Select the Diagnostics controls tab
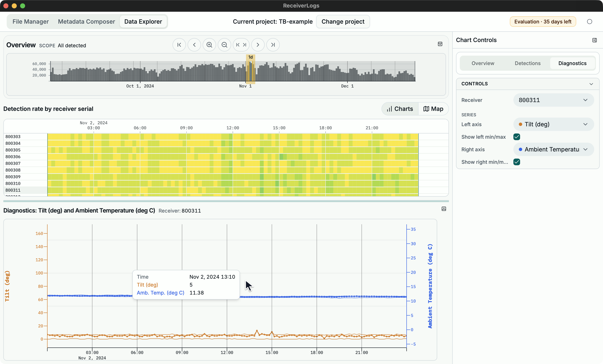 pos(572,63)
